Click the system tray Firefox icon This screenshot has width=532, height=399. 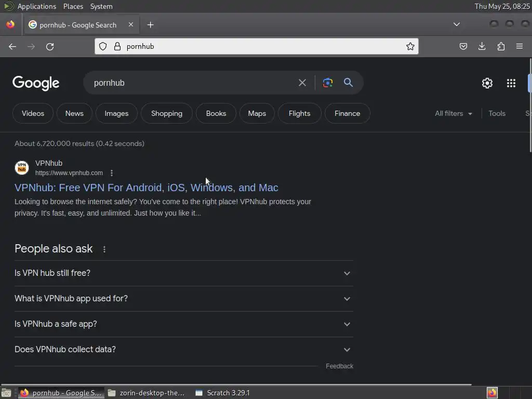click(x=492, y=393)
